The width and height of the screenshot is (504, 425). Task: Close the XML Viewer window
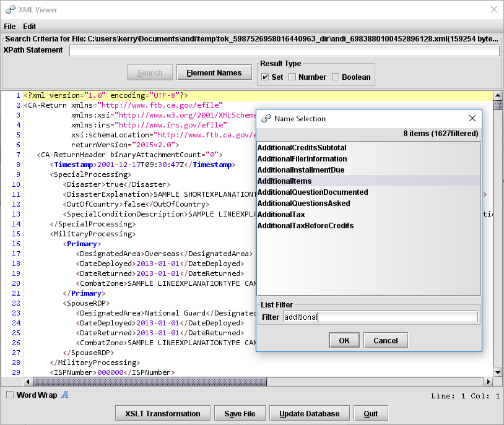[x=494, y=9]
